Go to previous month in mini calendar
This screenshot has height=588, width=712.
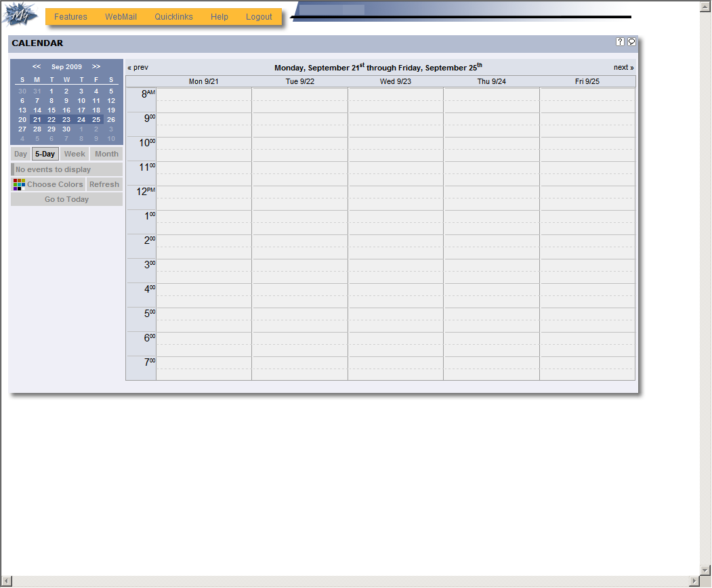pos(37,66)
